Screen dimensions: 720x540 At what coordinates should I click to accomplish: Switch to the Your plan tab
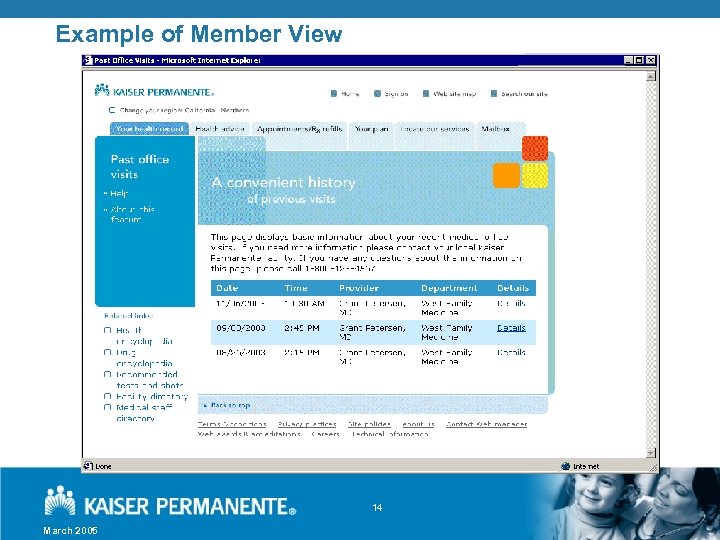point(371,129)
